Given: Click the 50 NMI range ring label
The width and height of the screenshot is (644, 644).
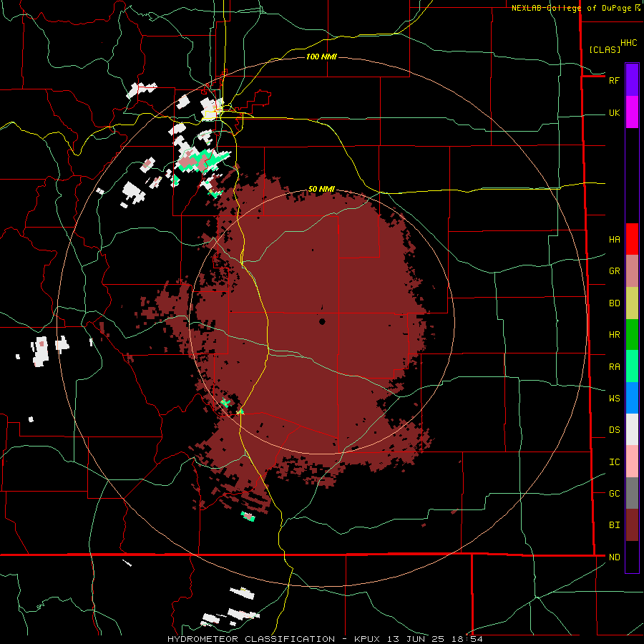Looking at the screenshot, I should click(x=321, y=189).
